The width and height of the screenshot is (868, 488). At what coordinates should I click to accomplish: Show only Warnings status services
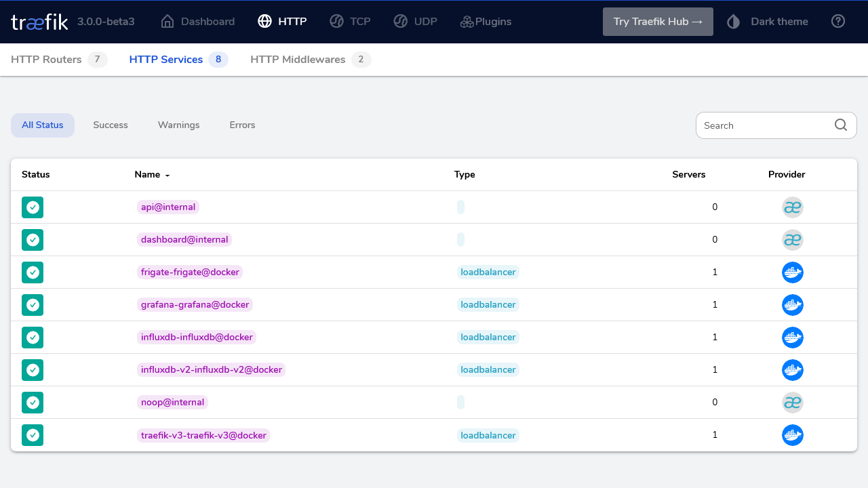click(x=178, y=125)
